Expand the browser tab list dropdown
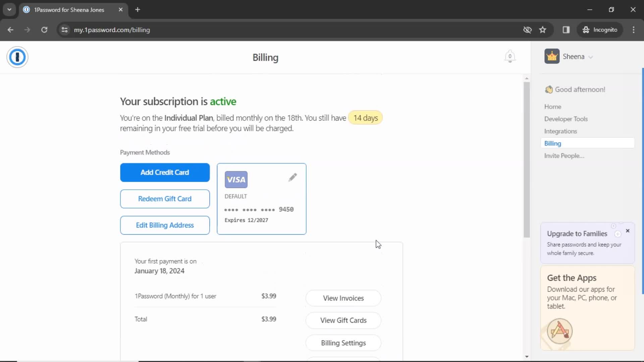Viewport: 644px width, 362px height. click(9, 9)
